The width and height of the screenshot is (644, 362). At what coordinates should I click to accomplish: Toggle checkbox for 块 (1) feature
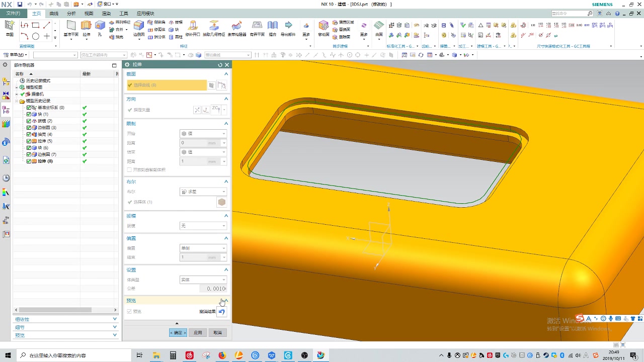tap(29, 114)
